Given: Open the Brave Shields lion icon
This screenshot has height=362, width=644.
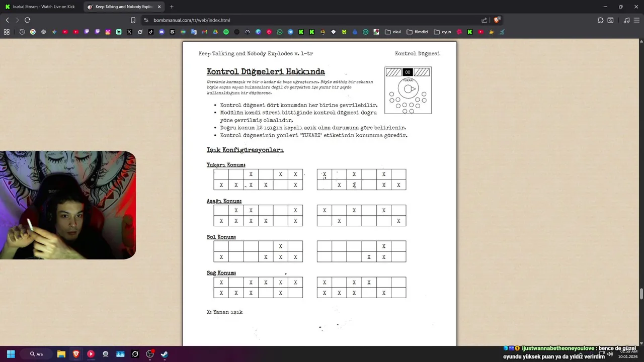Looking at the screenshot, I should pos(497,20).
